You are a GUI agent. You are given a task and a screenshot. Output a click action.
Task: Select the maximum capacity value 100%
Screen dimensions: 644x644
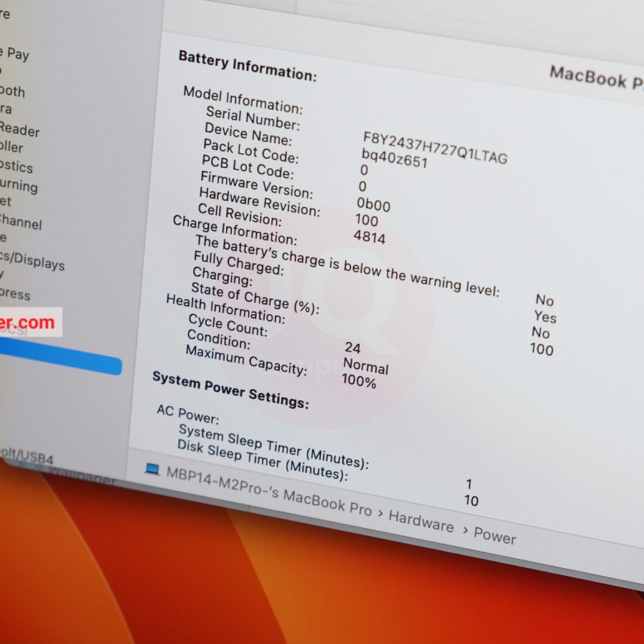359,381
